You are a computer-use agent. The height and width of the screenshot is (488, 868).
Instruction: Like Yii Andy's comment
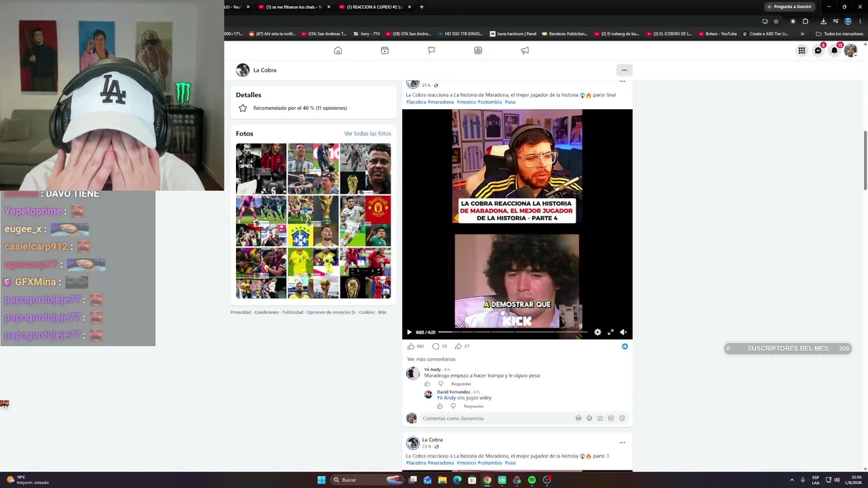pos(427,384)
